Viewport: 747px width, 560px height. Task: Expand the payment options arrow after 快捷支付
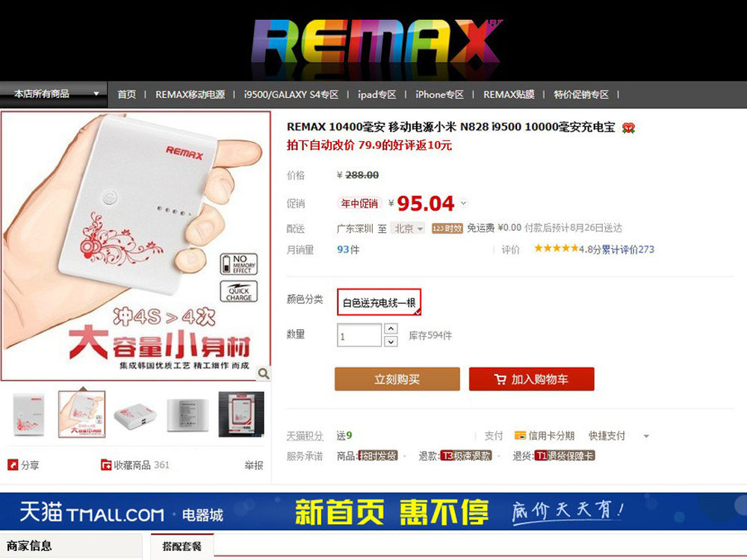646,436
